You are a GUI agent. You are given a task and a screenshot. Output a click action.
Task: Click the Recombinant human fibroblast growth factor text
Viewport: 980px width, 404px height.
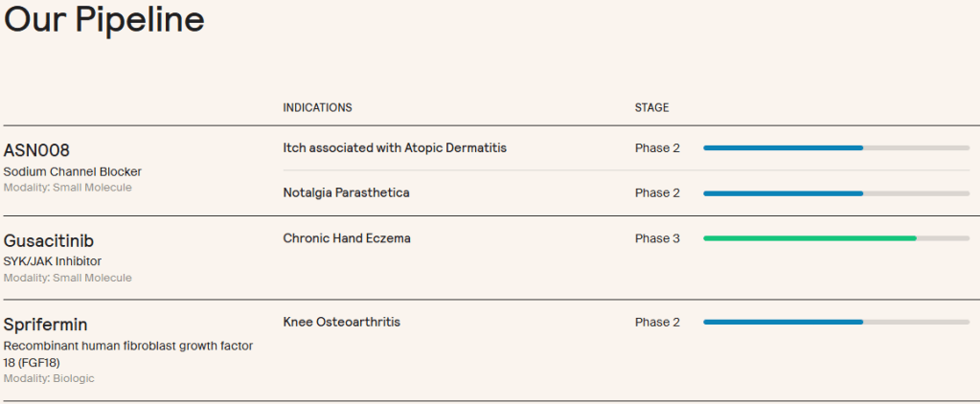(127, 346)
